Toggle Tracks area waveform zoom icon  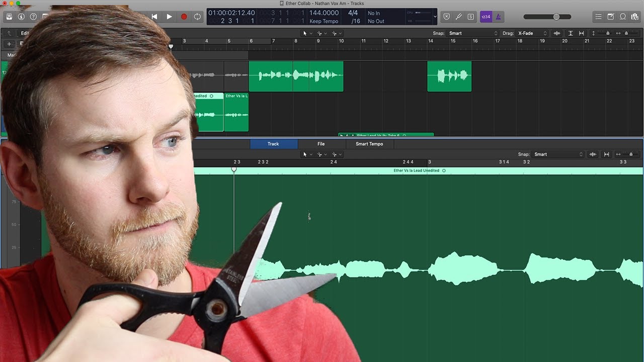click(x=557, y=33)
